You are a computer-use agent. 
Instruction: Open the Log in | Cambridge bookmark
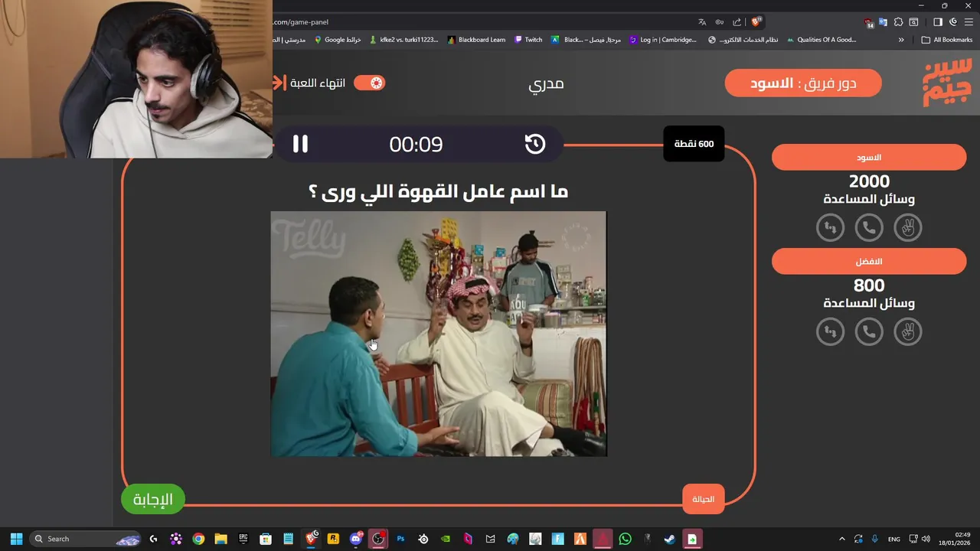(x=663, y=40)
